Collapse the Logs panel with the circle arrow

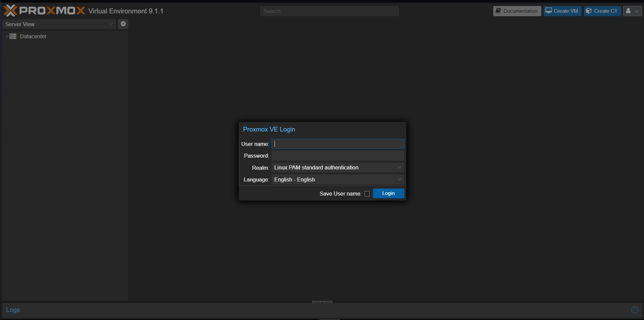click(x=635, y=310)
